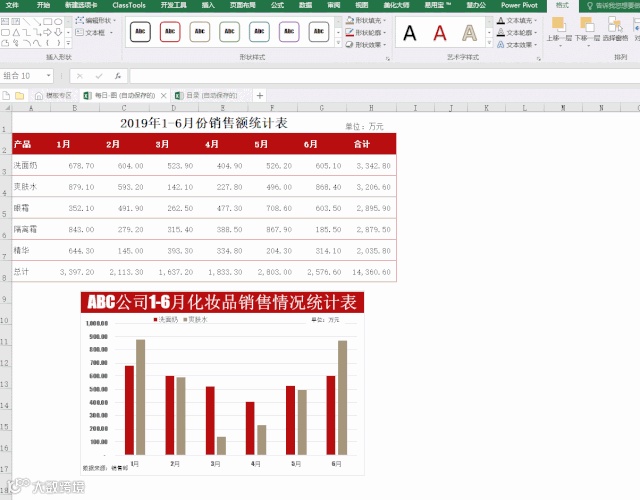Pick the red-outlined Abc shape style
Viewport: 640px width, 500px height.
click(170, 32)
